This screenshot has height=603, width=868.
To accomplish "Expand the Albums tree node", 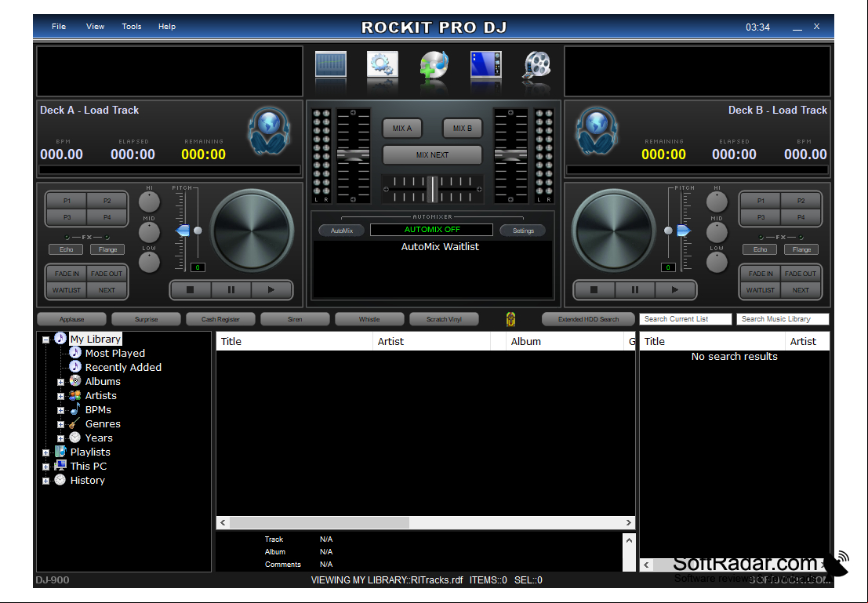I will (61, 382).
